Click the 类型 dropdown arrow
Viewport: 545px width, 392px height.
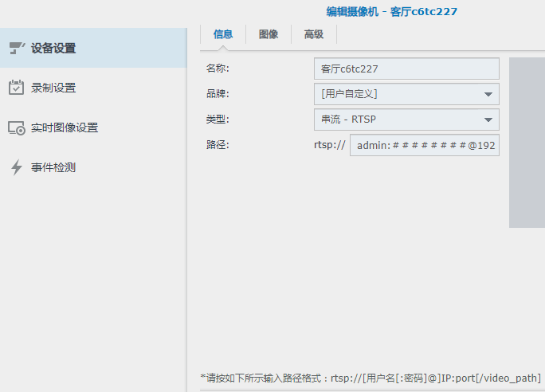488,120
